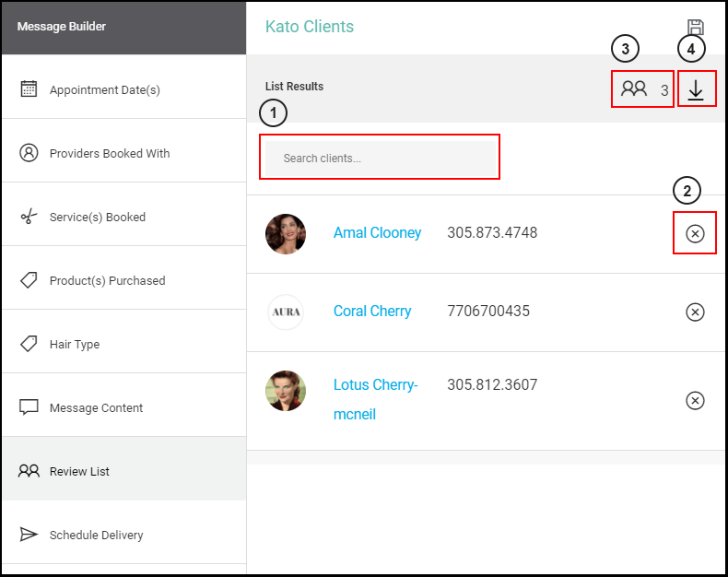Image resolution: width=728 pixels, height=577 pixels.
Task: Open Coral Cherry's client profile link
Action: pos(372,311)
